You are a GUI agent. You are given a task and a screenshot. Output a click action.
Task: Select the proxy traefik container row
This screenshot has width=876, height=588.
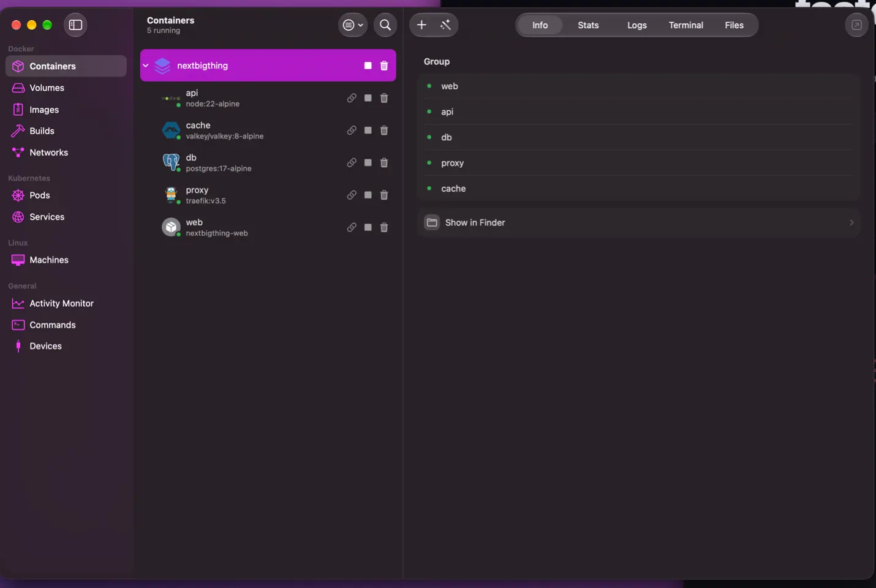click(x=268, y=195)
